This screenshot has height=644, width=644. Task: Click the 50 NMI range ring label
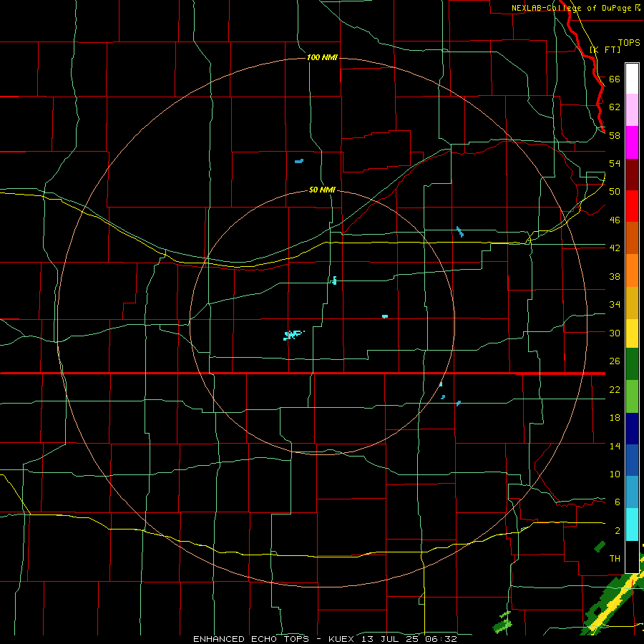coord(322,190)
